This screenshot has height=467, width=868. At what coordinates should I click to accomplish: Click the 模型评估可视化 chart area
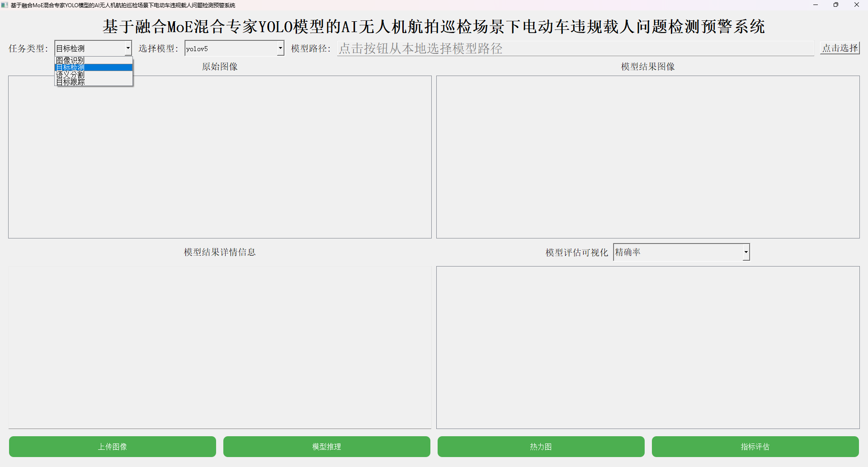point(648,348)
